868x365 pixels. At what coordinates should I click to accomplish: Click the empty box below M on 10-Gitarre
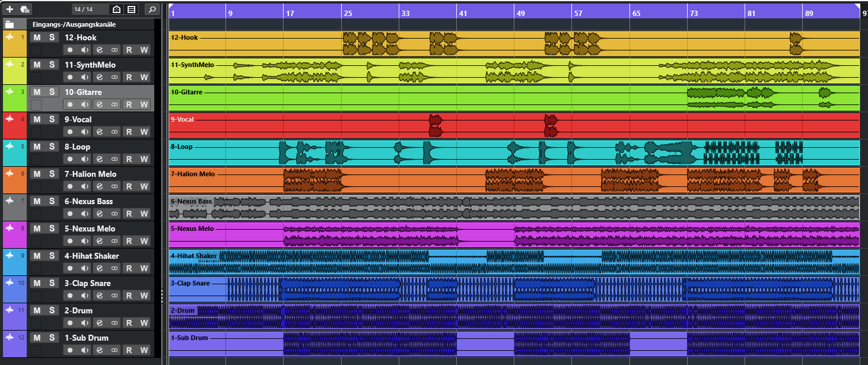(x=37, y=104)
